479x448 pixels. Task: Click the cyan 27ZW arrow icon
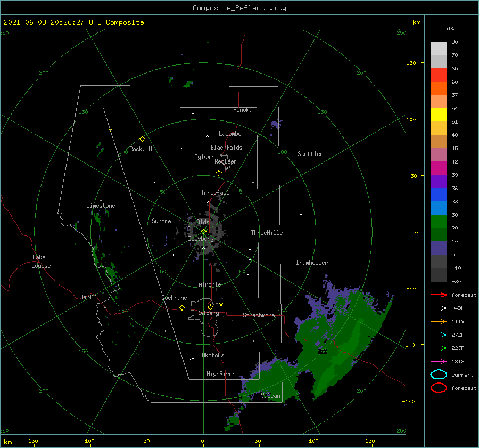click(x=439, y=335)
